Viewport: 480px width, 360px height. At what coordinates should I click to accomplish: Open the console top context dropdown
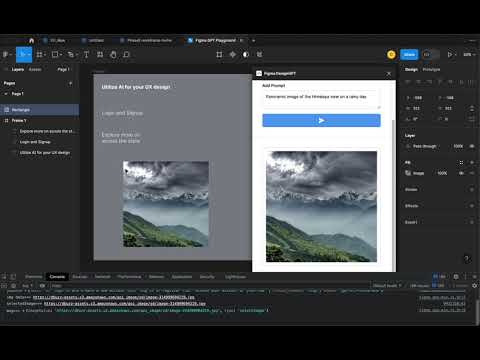[x=27, y=286]
